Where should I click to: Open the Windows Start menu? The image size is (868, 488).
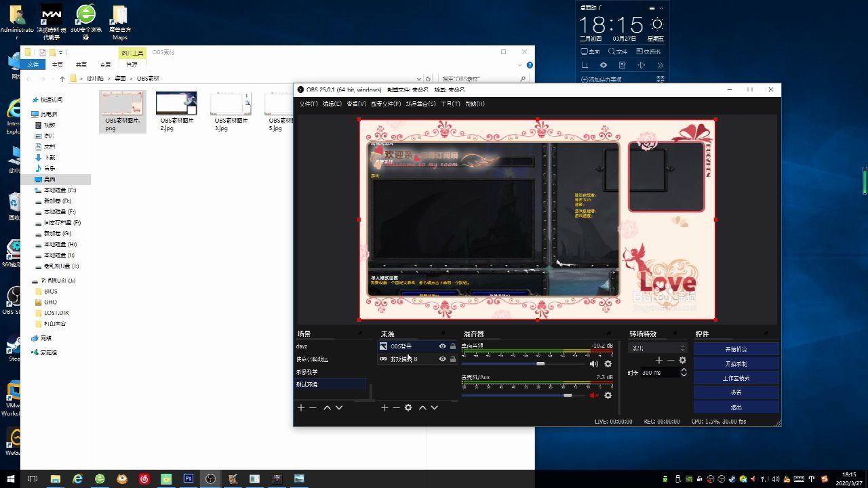tap(11, 479)
